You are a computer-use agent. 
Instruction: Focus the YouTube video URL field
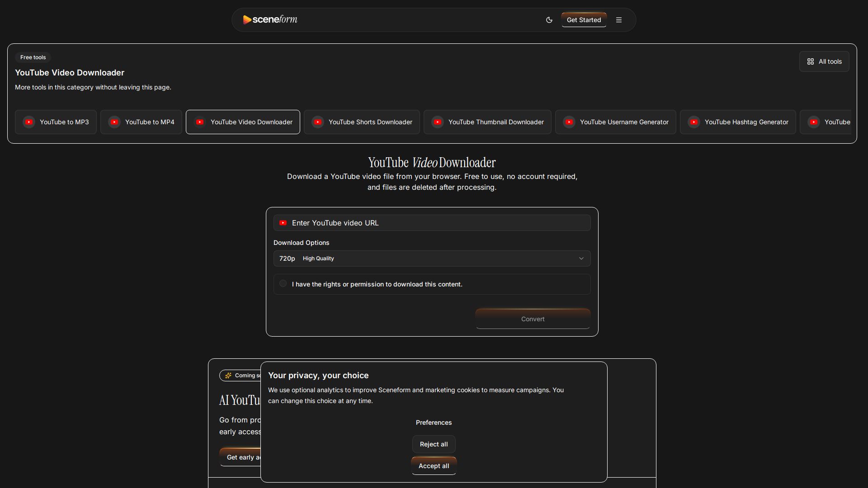(432, 223)
